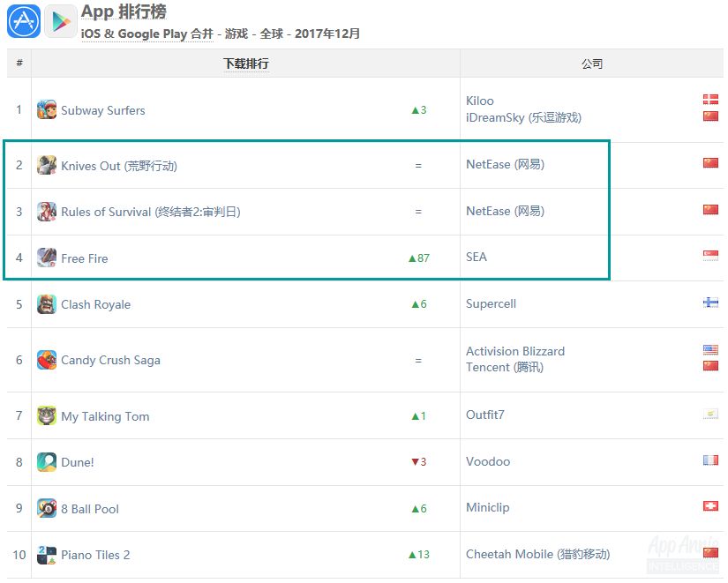This screenshot has width=728, height=583.
Task: Open the Cheetah Mobile company link
Action: click(x=537, y=555)
